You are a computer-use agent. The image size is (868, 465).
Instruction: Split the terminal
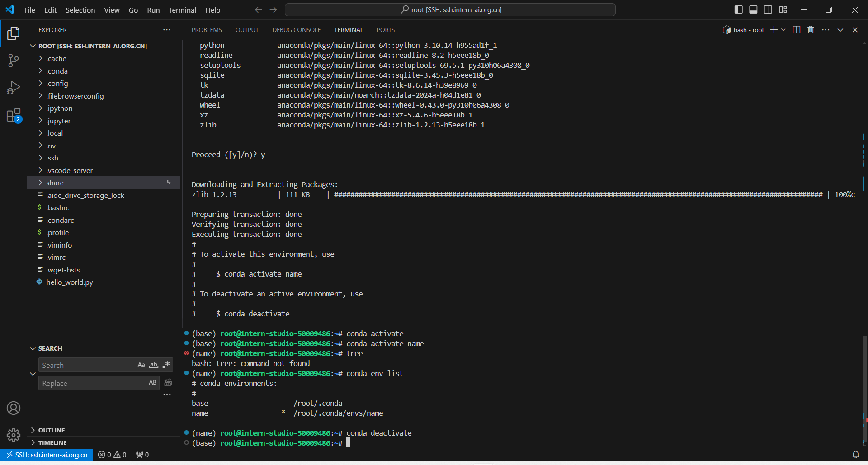pos(797,30)
